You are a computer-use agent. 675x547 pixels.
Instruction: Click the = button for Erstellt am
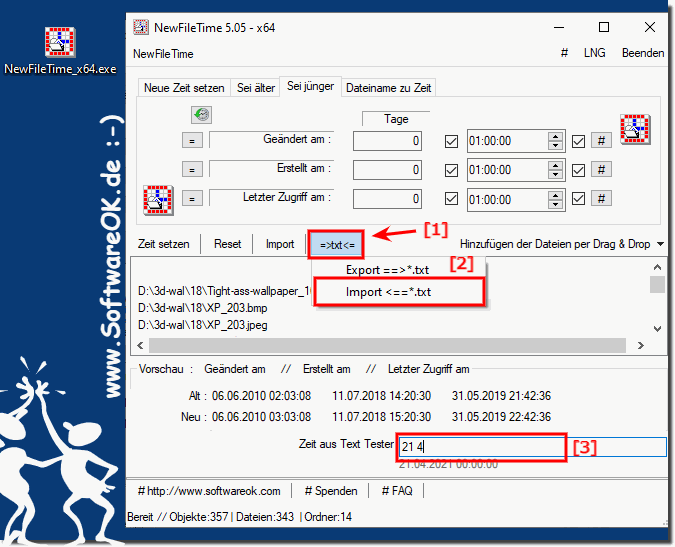tap(192, 170)
